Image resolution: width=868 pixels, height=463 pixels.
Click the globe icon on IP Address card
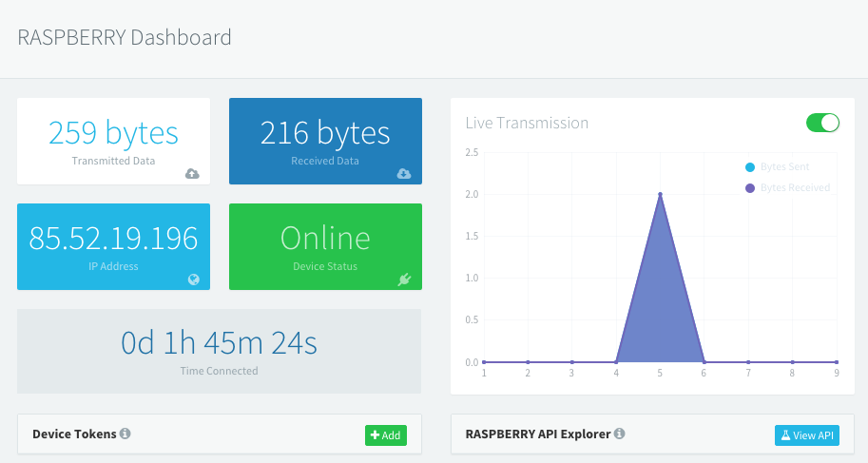click(x=193, y=280)
